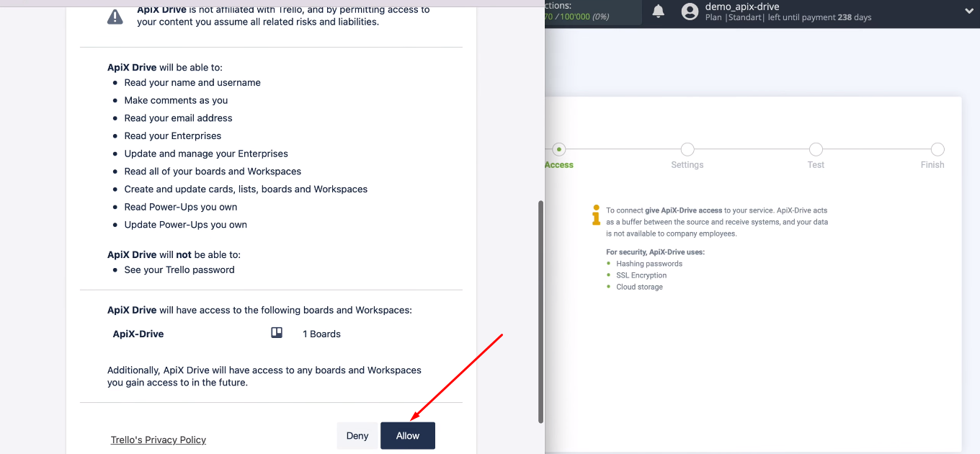Click the '1 Boards' text
This screenshot has height=454, width=980.
321,334
